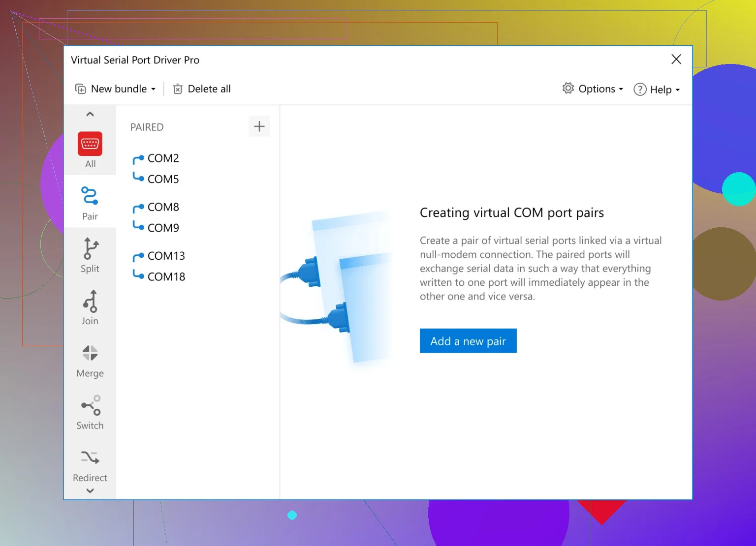This screenshot has height=546, width=756.
Task: Select the Split tool icon
Action: click(x=90, y=249)
